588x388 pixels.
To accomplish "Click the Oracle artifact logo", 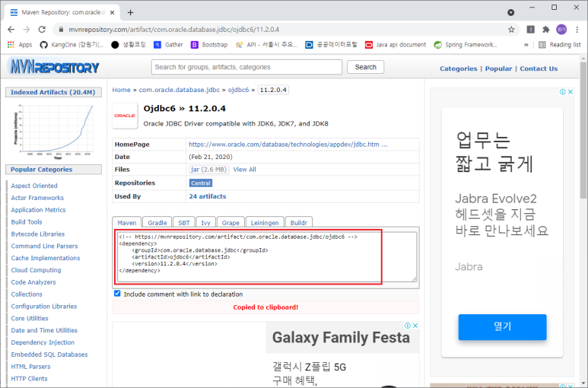I will (125, 116).
